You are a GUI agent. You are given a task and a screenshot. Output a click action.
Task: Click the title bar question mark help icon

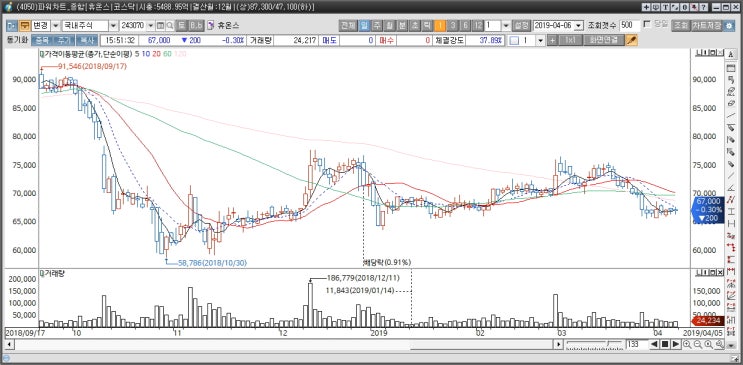pyautogui.click(x=704, y=7)
